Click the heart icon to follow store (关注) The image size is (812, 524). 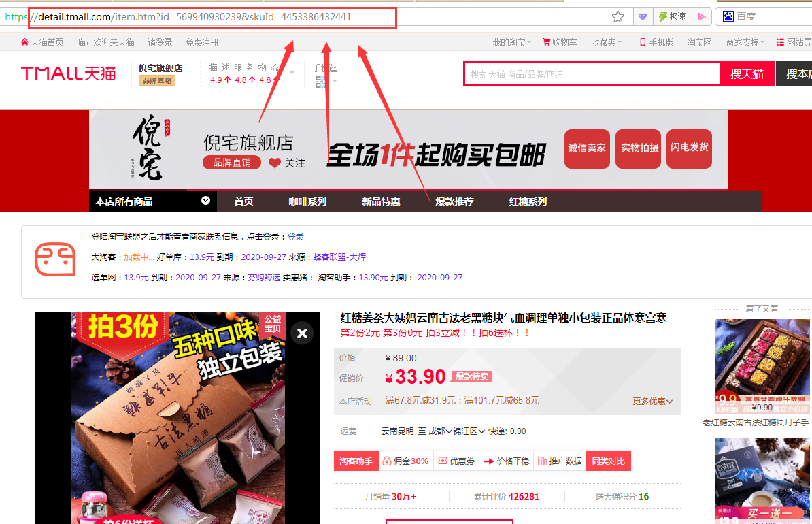pyautogui.click(x=275, y=163)
